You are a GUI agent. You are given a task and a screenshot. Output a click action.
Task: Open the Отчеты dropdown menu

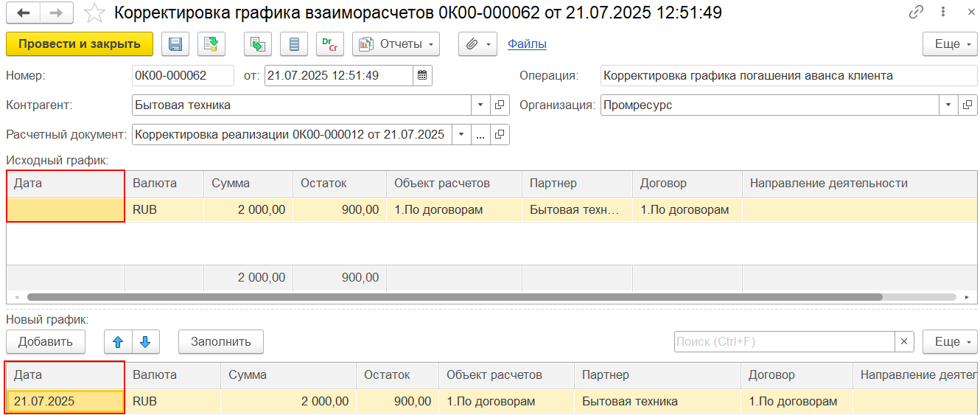click(396, 44)
